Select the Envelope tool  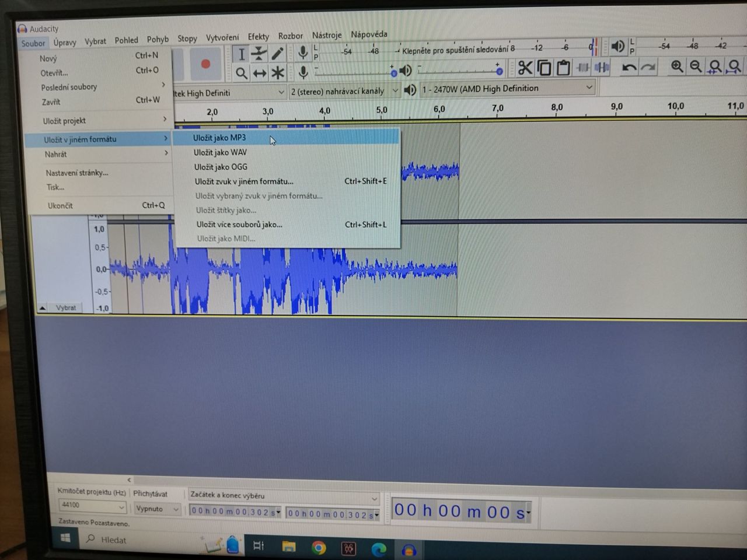(259, 54)
